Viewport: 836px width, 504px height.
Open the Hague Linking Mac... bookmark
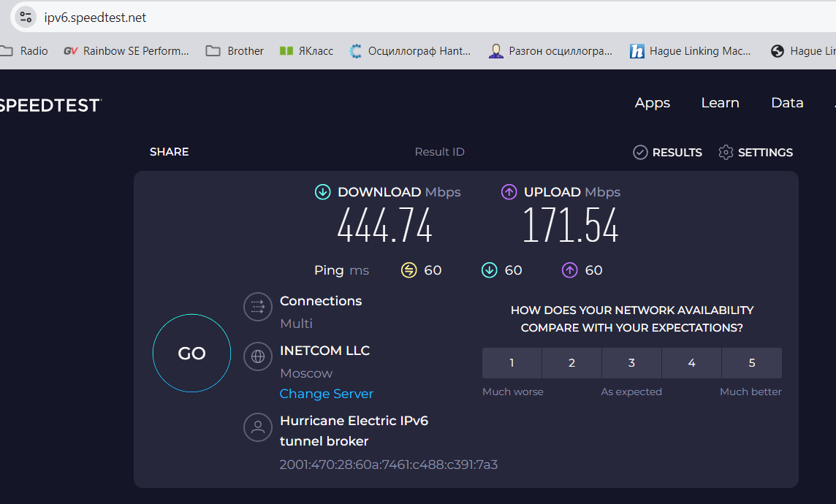coord(691,51)
